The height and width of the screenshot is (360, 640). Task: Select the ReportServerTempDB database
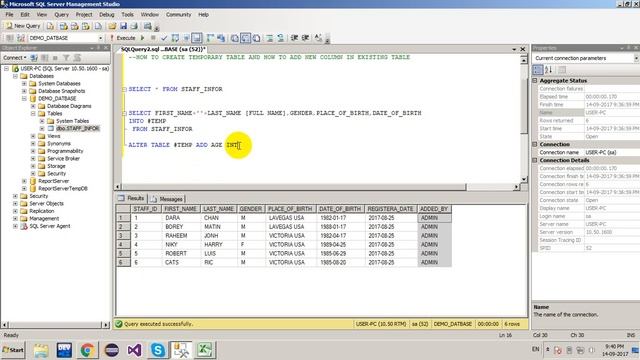[x=62, y=189]
